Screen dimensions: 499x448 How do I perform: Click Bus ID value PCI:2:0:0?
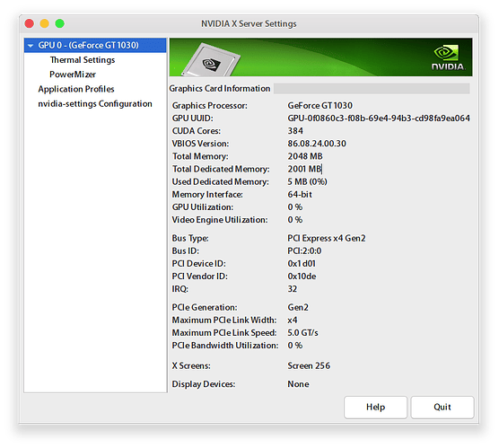click(304, 250)
